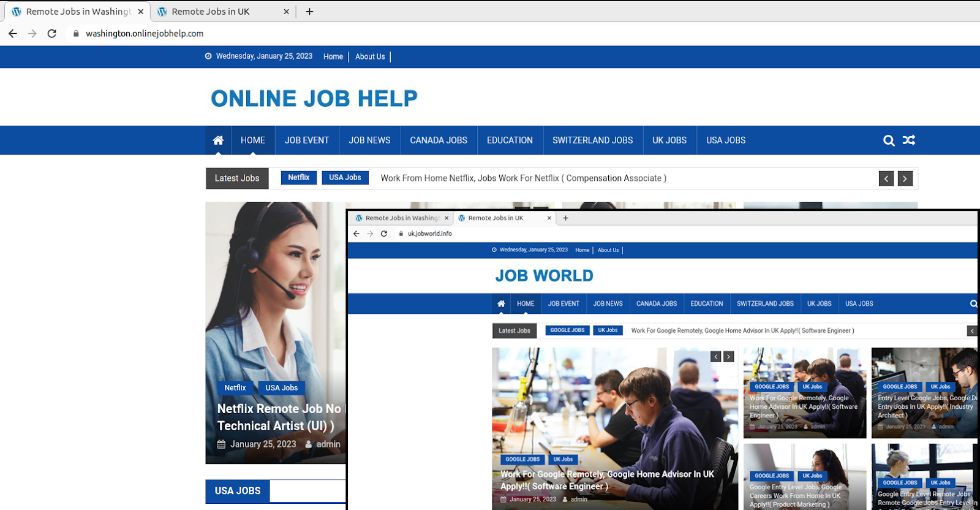The image size is (980, 510).
Task: Open a new tab in the outer browser
Action: point(309,12)
